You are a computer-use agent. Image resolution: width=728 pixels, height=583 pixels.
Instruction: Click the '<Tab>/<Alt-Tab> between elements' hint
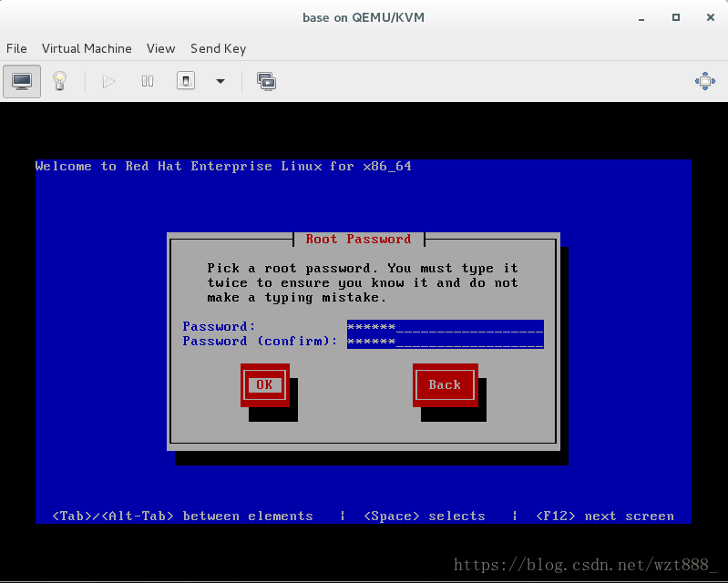click(182, 517)
